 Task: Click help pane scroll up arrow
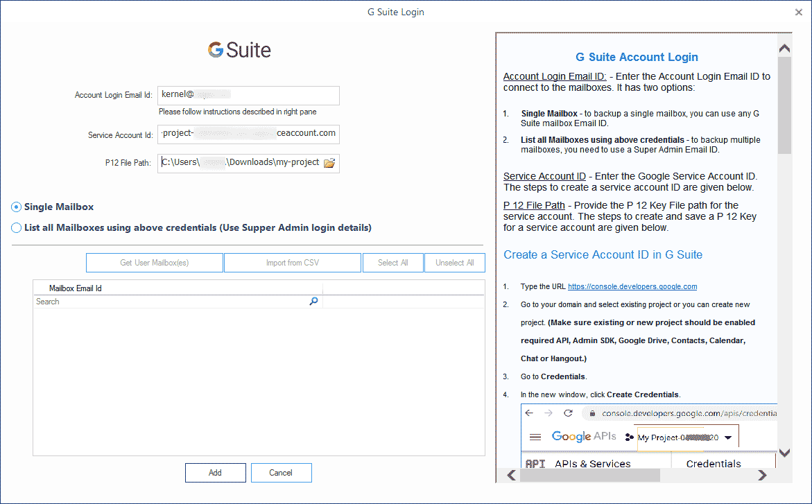[784, 48]
